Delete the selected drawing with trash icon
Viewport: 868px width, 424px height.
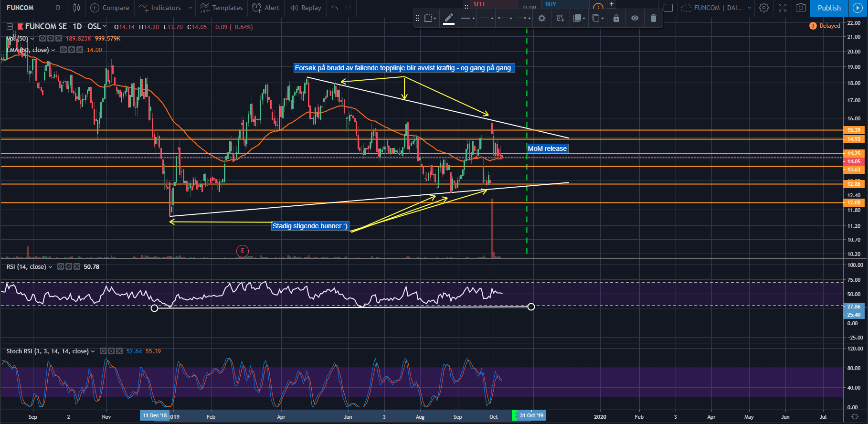654,18
